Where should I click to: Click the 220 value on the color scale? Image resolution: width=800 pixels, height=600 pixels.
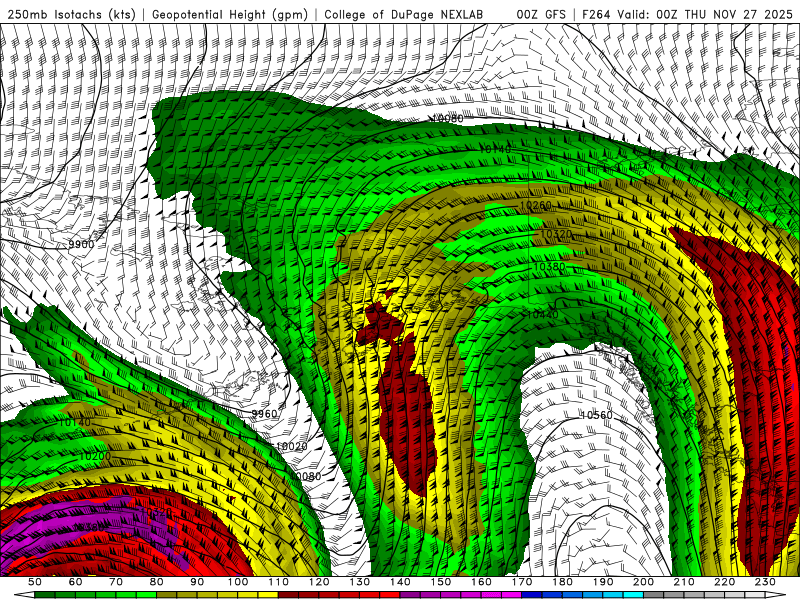click(x=724, y=582)
